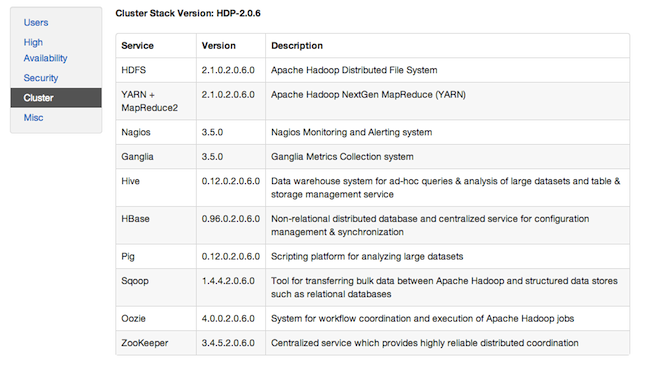Click the Ganglia service name
This screenshot has width=650, height=366.
pyautogui.click(x=137, y=157)
